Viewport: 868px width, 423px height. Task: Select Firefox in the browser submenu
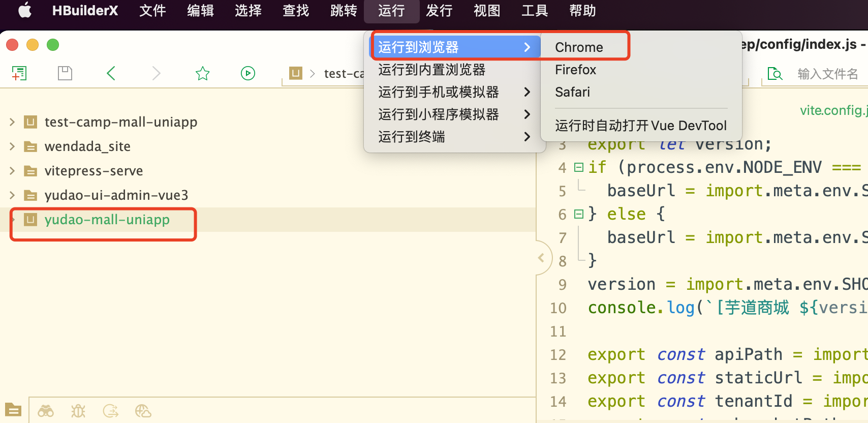(641, 70)
